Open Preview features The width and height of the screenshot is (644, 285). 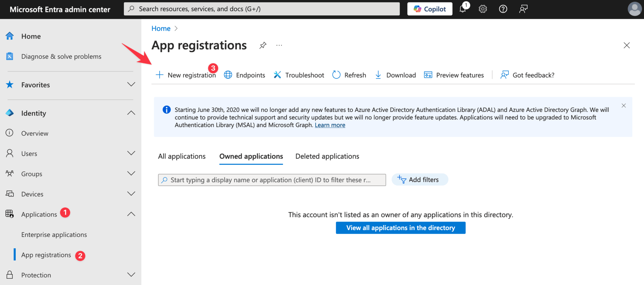click(x=454, y=75)
